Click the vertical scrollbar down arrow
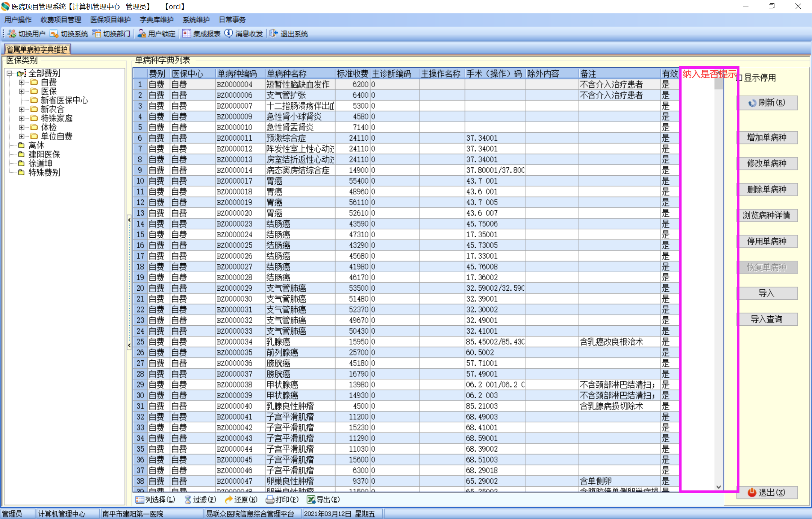Viewport: 812px width, 519px height. (x=718, y=487)
